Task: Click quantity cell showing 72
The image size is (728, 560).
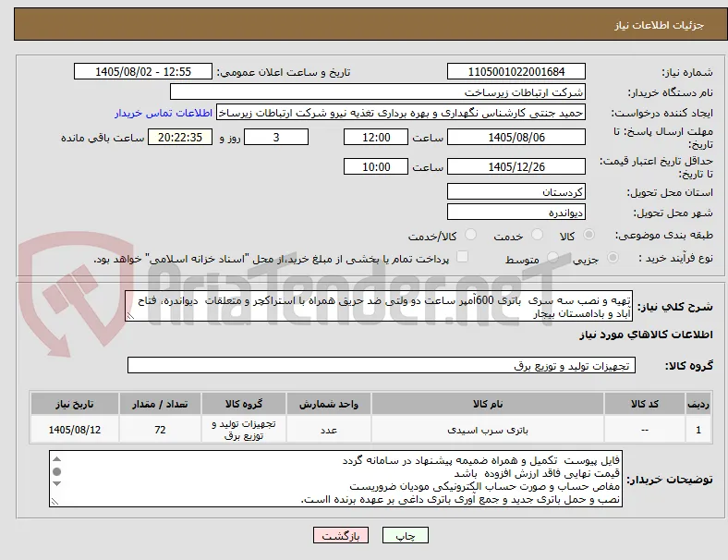Action: tap(160, 430)
